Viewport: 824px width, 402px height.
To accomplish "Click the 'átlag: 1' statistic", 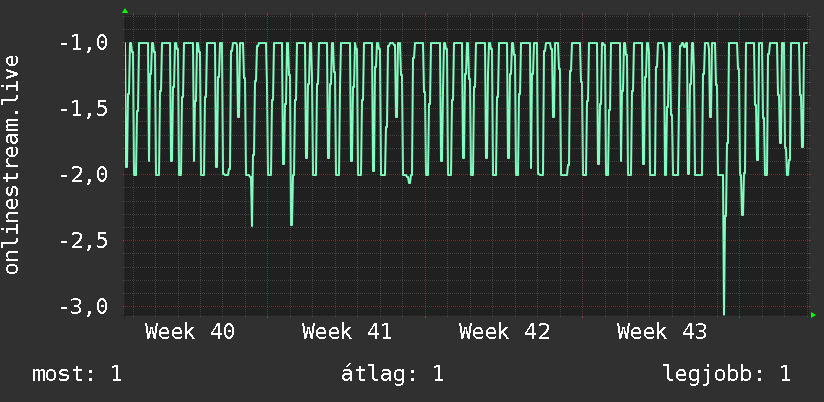I will pos(393,374).
